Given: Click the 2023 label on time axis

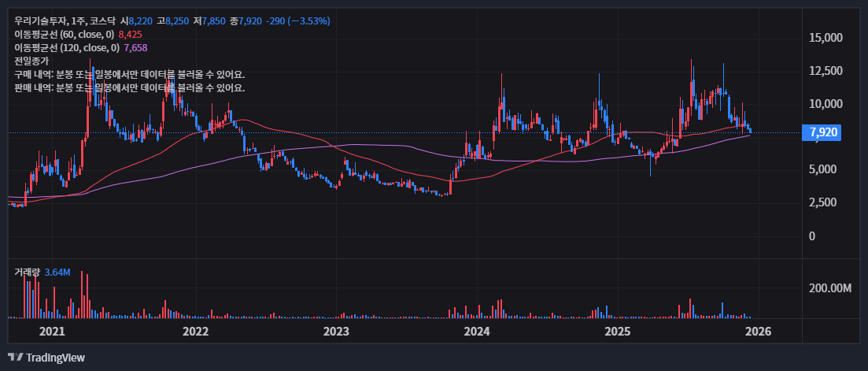Looking at the screenshot, I should click(x=335, y=332).
